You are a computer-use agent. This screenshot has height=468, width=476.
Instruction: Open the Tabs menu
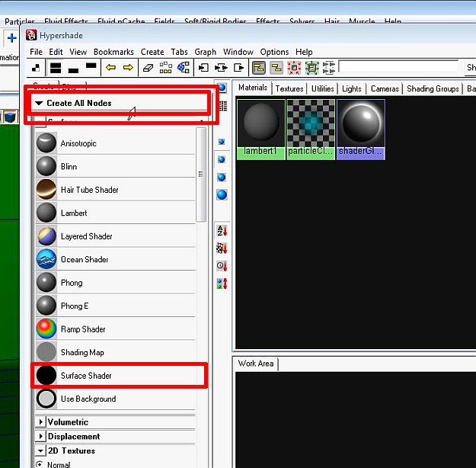tap(179, 52)
